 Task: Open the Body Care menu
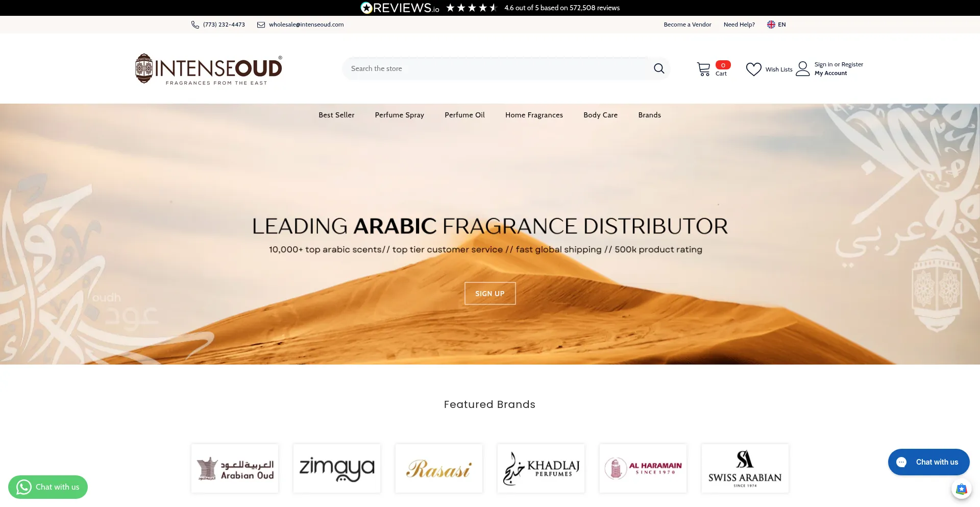click(x=601, y=115)
